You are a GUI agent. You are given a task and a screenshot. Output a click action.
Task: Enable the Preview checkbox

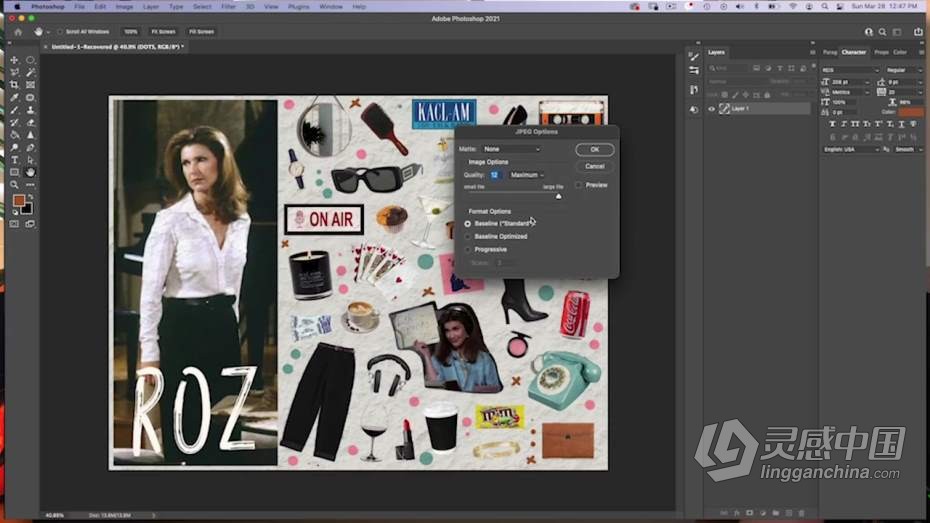tap(579, 185)
